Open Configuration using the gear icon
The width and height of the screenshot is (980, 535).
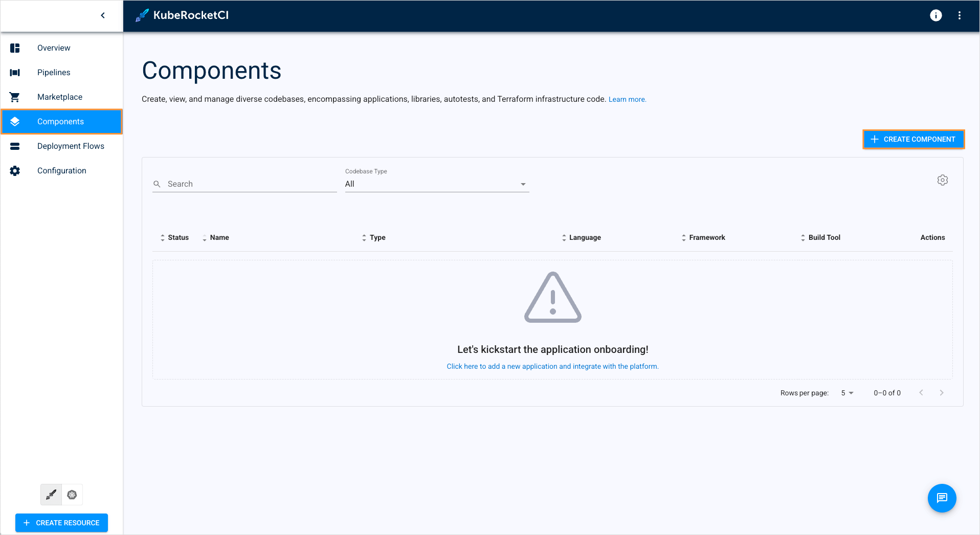[x=15, y=170]
